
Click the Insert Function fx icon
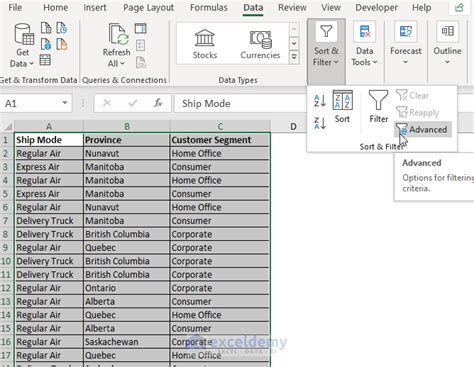click(x=158, y=103)
